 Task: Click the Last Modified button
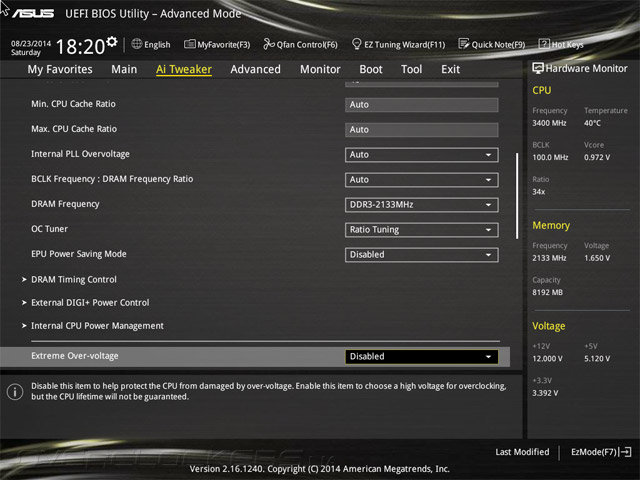[522, 452]
